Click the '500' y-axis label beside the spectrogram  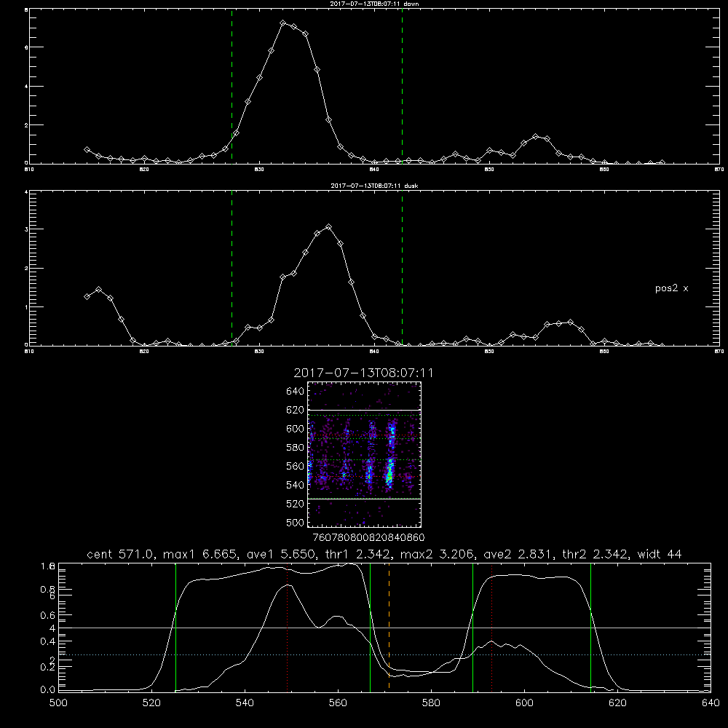click(x=296, y=523)
